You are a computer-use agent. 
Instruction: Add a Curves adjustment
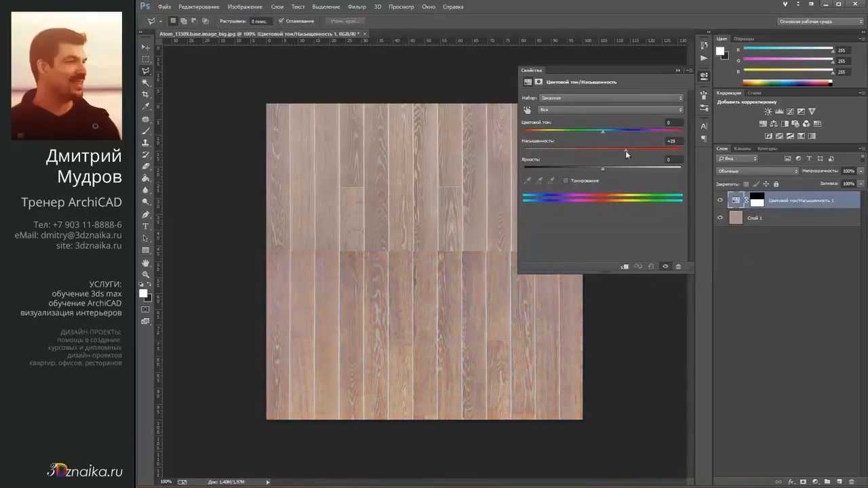coord(790,111)
